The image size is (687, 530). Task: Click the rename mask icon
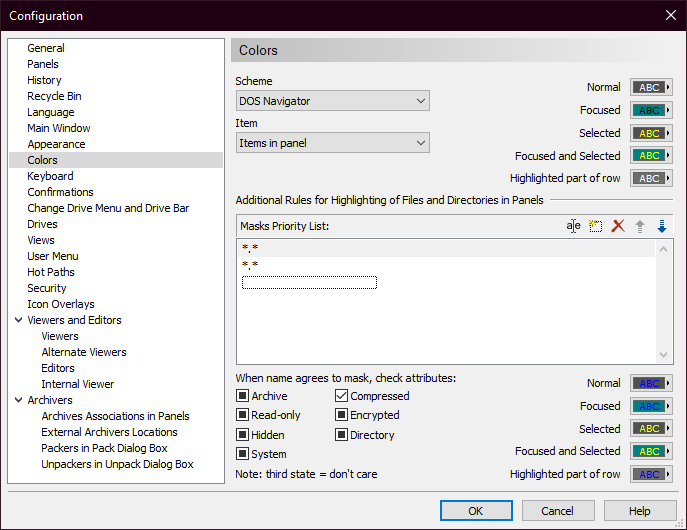573,226
